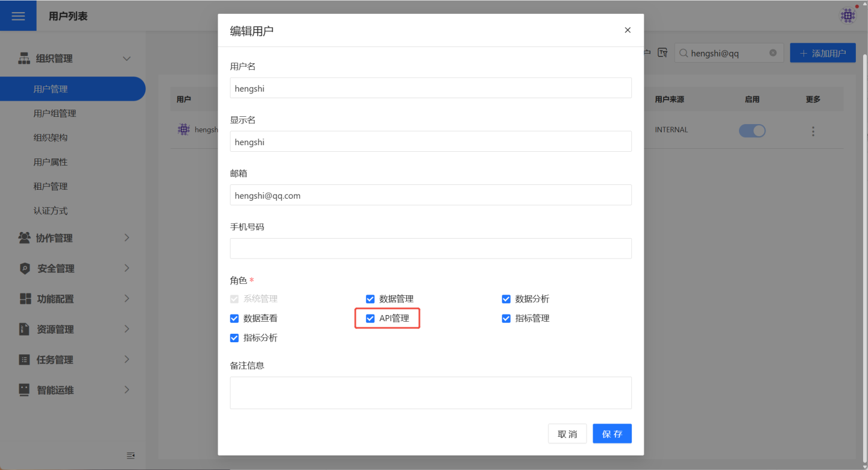The image size is (868, 470).
Task: Expand the 资源管理 menu chevron
Action: 127,329
